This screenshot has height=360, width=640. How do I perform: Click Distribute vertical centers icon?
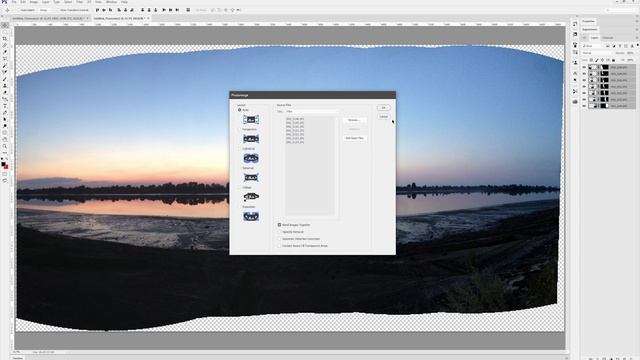point(149,10)
